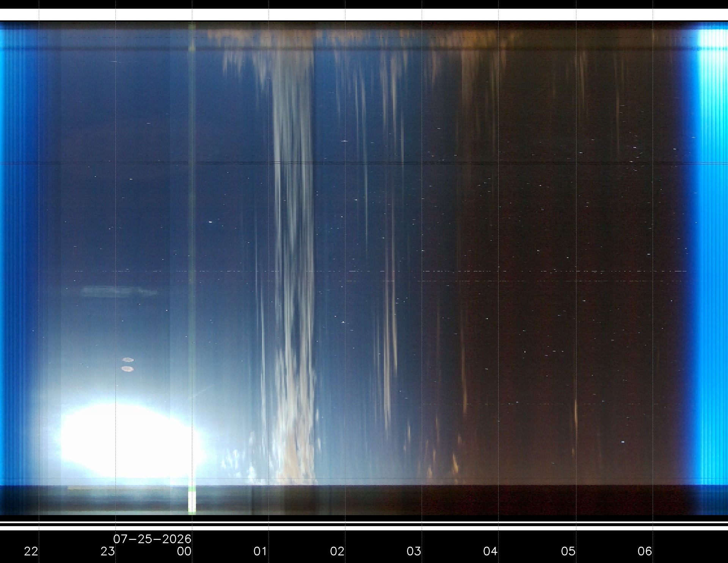This screenshot has width=728, height=563.
Task: Click the white marker at the green line's base
Action: [x=192, y=502]
